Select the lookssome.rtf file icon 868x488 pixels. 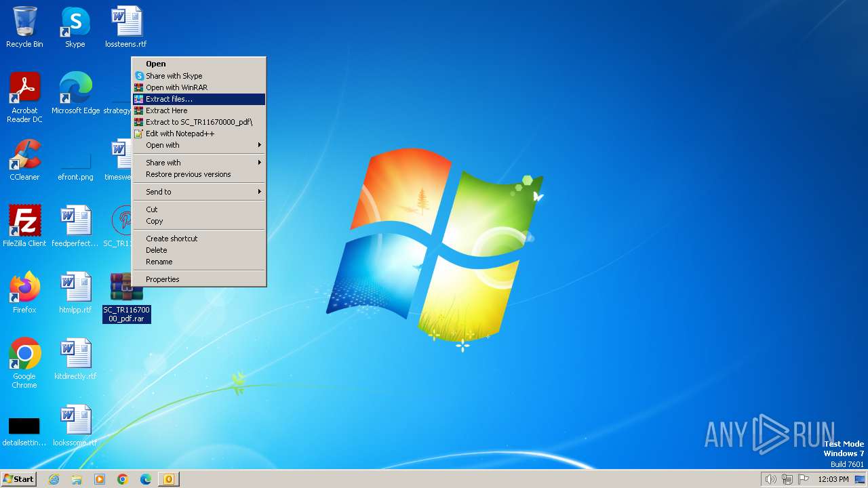click(75, 426)
